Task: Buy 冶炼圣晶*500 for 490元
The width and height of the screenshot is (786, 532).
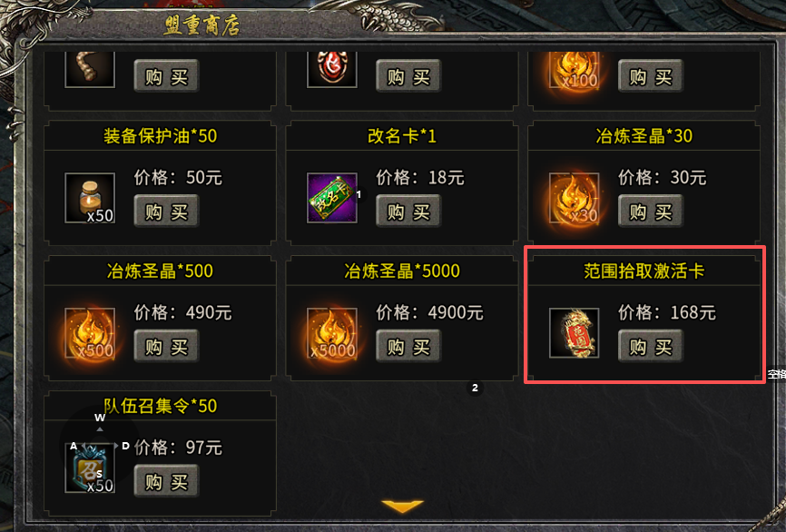Action: 166,347
